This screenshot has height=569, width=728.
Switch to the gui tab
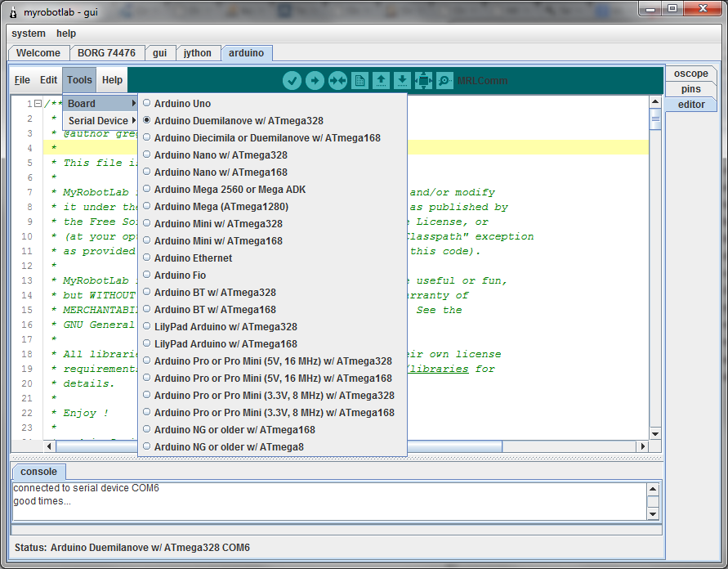point(159,53)
